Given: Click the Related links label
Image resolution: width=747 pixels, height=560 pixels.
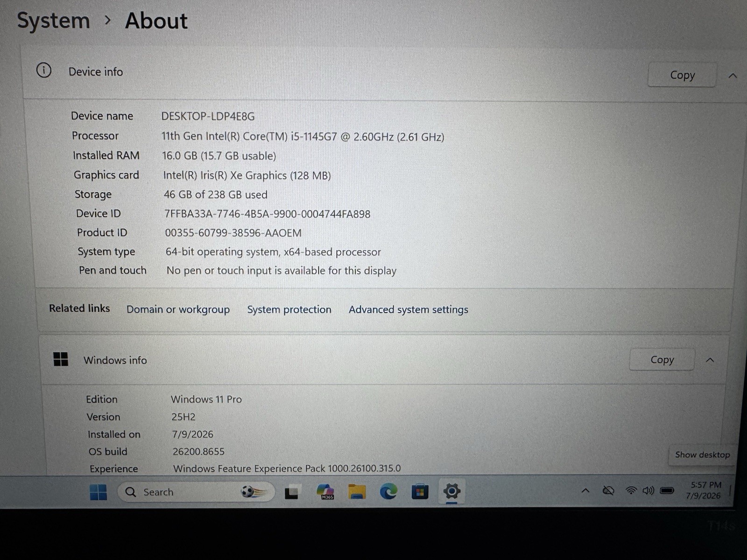Looking at the screenshot, I should (x=79, y=308).
